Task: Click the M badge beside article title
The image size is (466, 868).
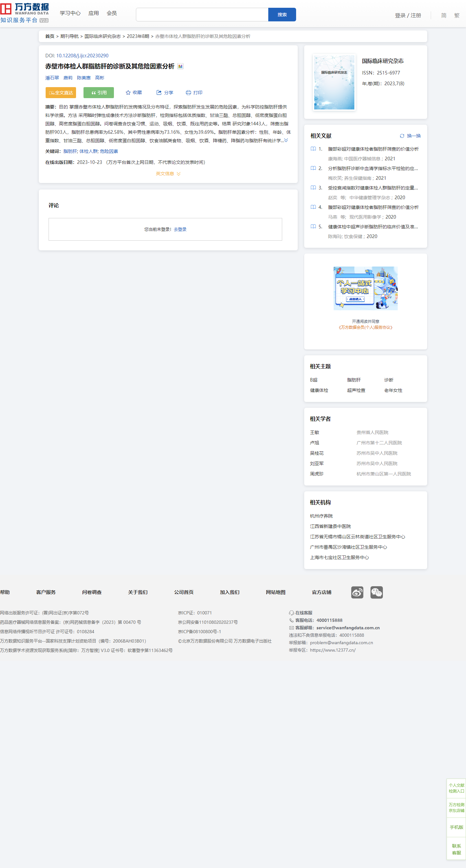Action: point(181,66)
